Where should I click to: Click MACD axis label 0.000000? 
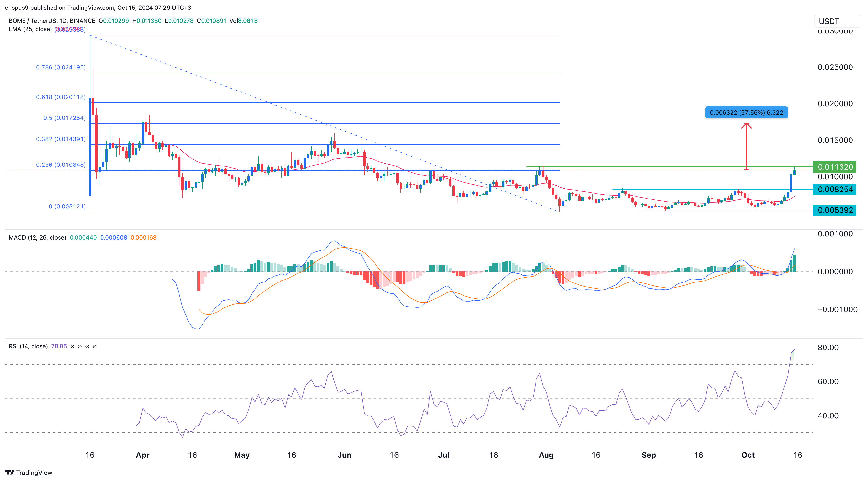(835, 272)
